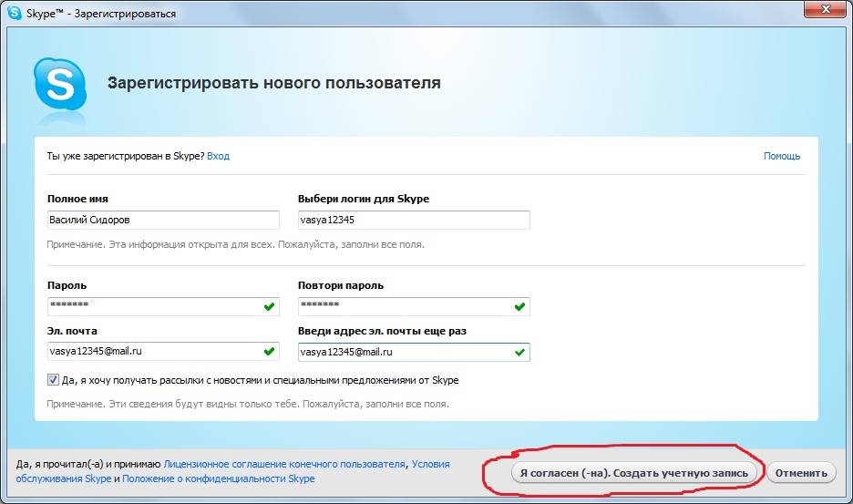The image size is (853, 504).
Task: Click the Вход sign-in link
Action: 218,156
